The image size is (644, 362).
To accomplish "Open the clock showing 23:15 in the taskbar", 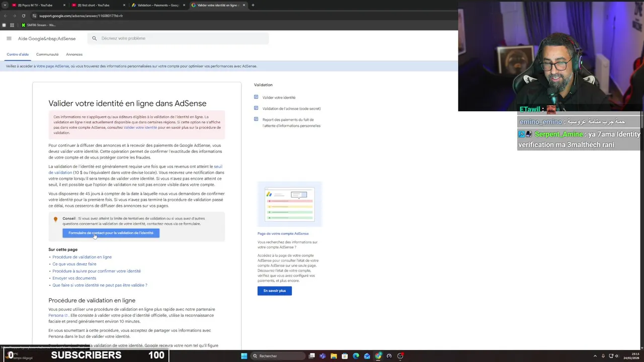I will point(631,356).
